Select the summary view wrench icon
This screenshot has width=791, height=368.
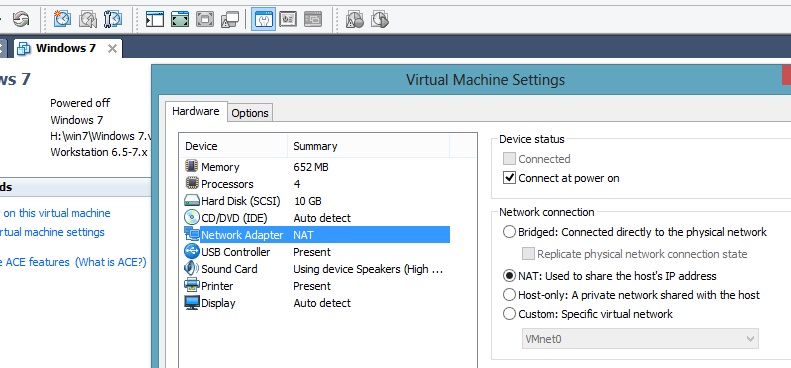point(263,19)
